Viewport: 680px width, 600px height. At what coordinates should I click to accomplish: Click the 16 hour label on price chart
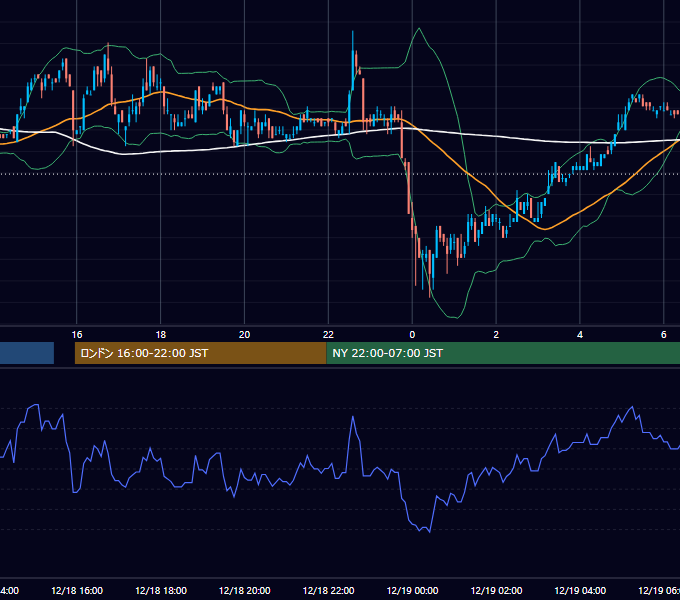[77, 335]
